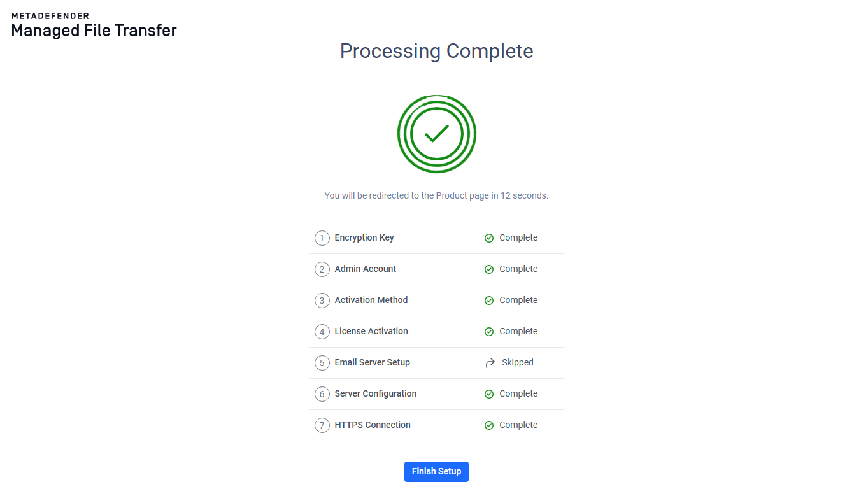Click the large green checkmark success icon

pos(436,134)
